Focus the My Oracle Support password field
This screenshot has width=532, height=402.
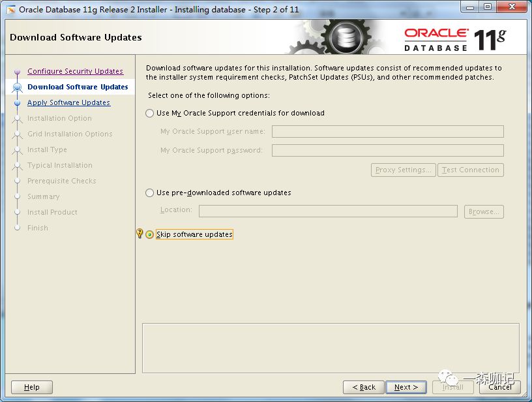click(x=388, y=150)
